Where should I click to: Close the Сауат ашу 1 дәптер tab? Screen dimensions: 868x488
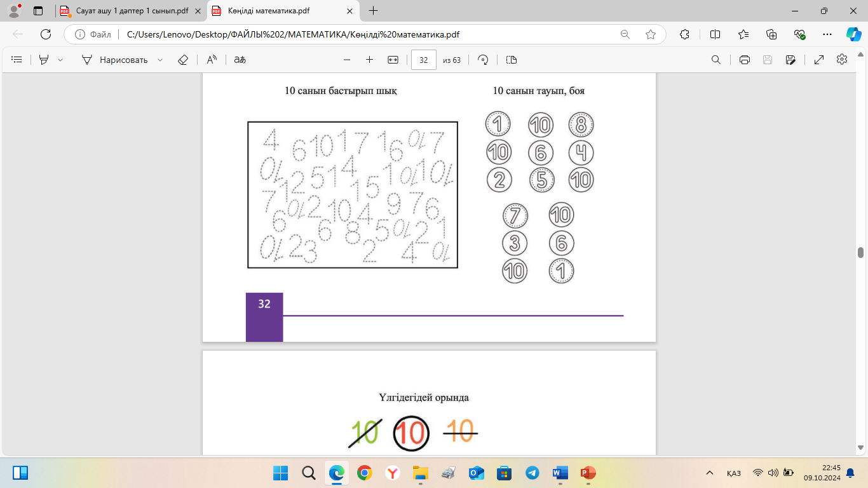coord(197,11)
